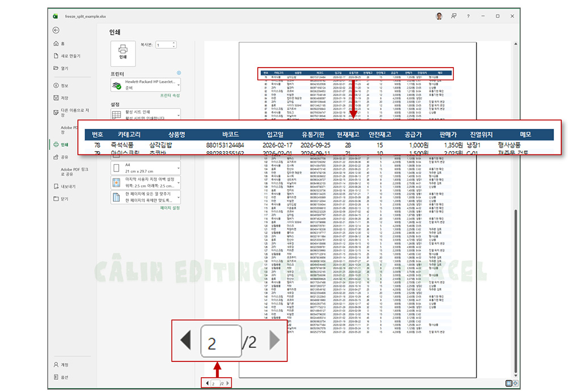The image size is (568, 392).
Task: Open the Hewlett-Packard HP LaserJet printer dropdown
Action: tap(145, 85)
